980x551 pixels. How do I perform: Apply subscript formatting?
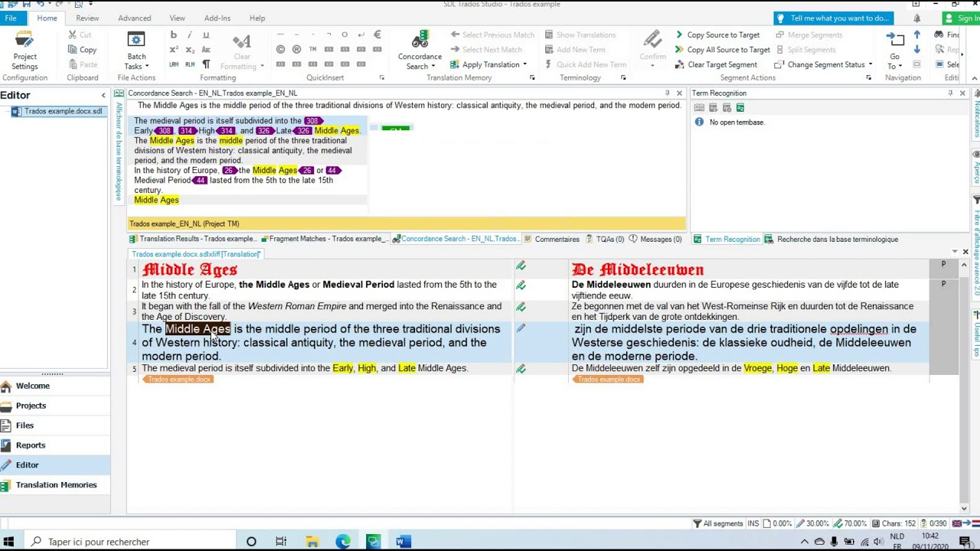[190, 50]
